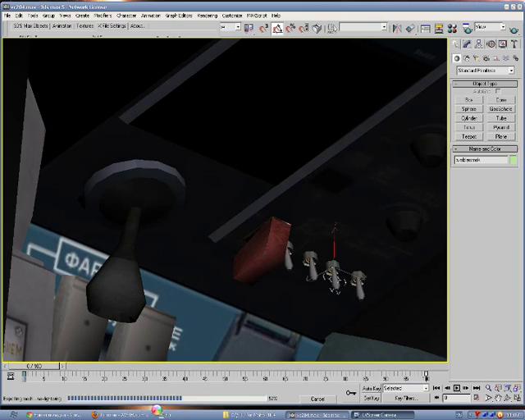
Task: Open the Time Configuration icon
Action: coord(477,398)
